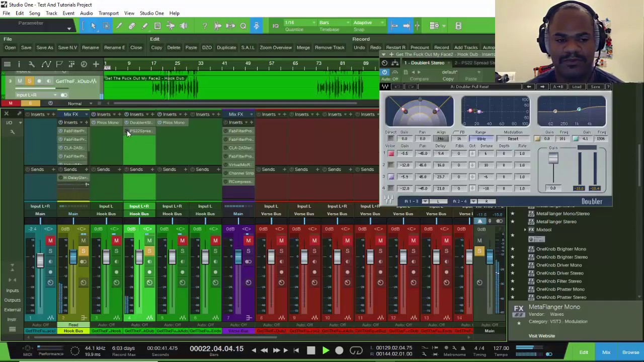Toggle Doubler voice 4 on/off
Screen dimensions: 644x362
[391, 188]
